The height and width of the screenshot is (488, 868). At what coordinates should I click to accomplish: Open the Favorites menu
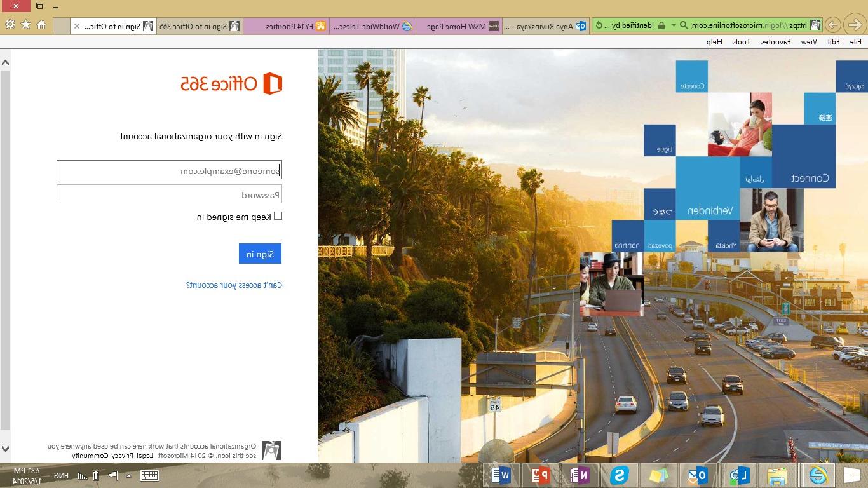(776, 42)
